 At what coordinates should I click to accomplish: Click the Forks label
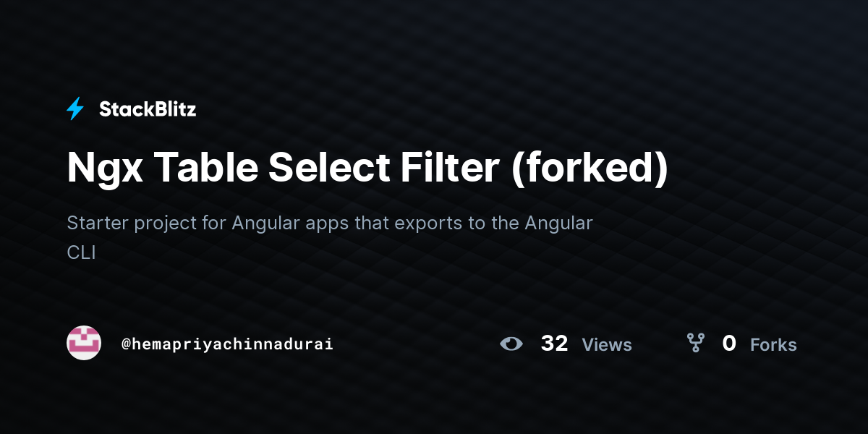[773, 345]
